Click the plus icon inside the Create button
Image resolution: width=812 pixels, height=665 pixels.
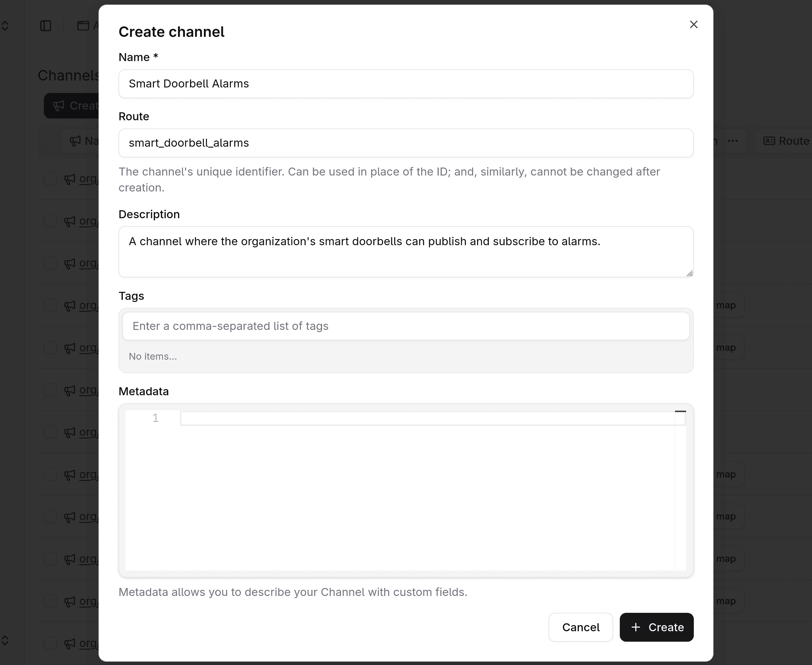coord(636,627)
